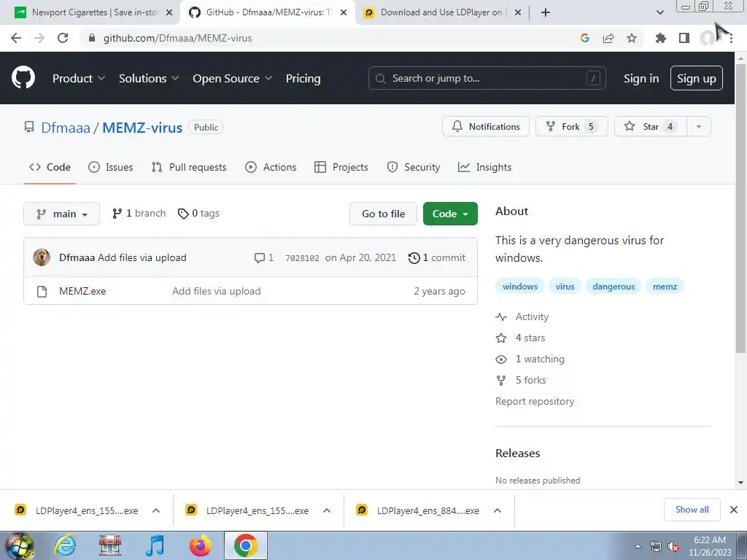Click the dangerous topic tag
Screen dimensions: 747x560
[613, 286]
